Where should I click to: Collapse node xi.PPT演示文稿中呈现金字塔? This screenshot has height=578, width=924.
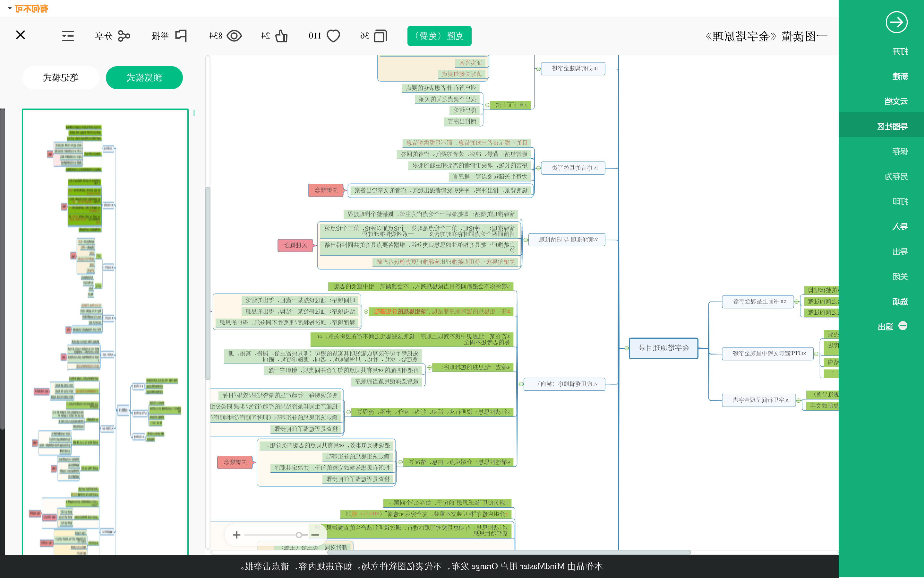tap(816, 354)
